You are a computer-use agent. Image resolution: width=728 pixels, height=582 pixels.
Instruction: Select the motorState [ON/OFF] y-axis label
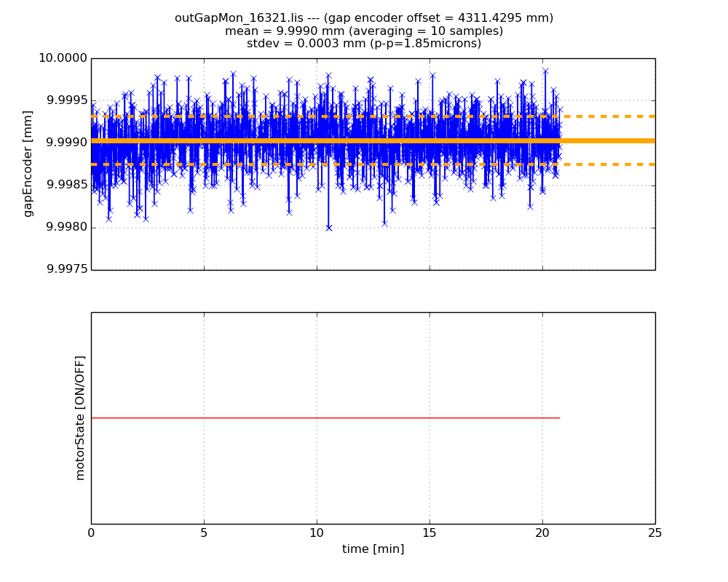pyautogui.click(x=80, y=418)
